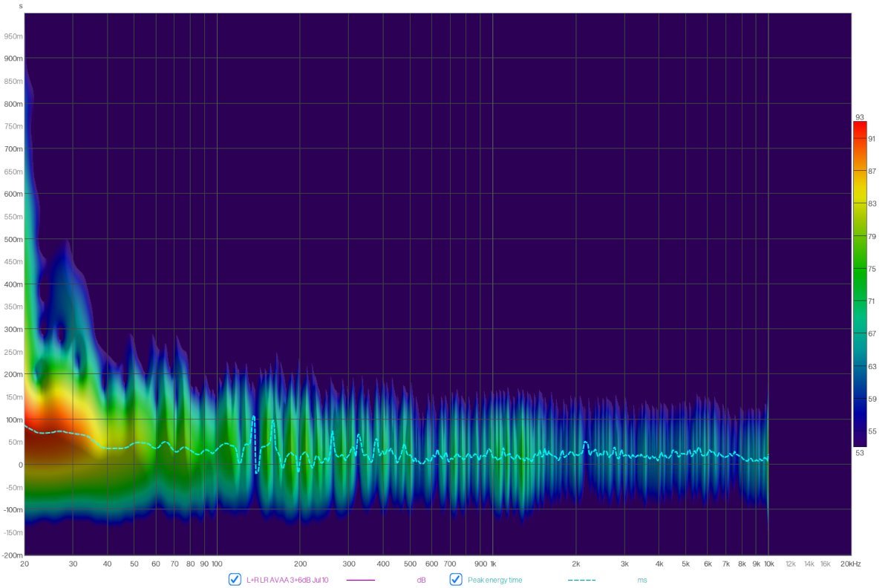Click the ms unit label in legend
The width and height of the screenshot is (891, 588).
(x=642, y=580)
